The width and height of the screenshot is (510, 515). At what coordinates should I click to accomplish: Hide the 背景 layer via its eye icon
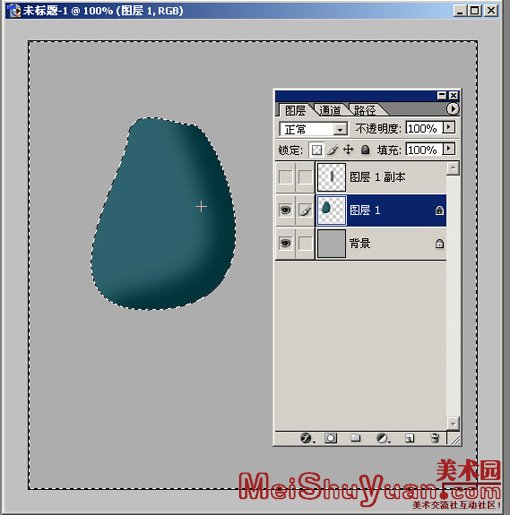(x=285, y=243)
